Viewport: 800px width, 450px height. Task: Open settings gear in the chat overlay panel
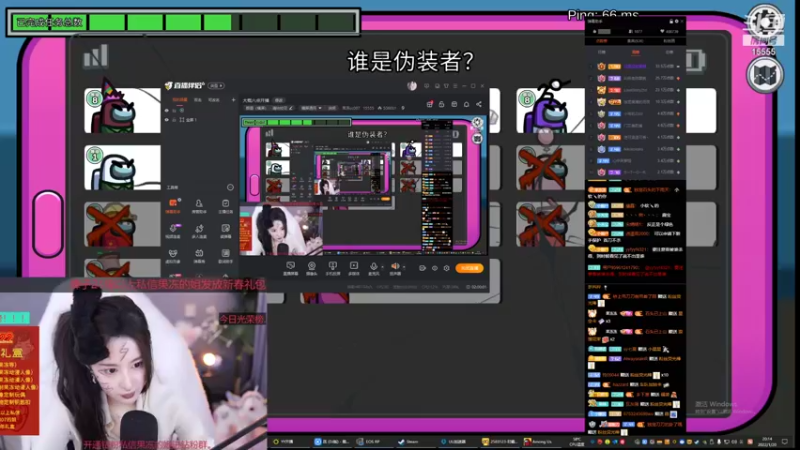tap(677, 21)
